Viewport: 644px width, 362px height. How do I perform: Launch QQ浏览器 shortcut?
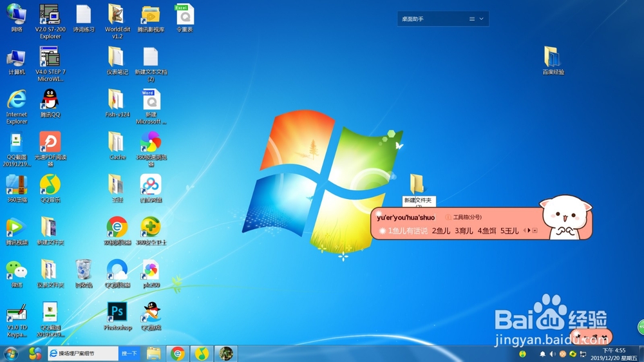117,274
